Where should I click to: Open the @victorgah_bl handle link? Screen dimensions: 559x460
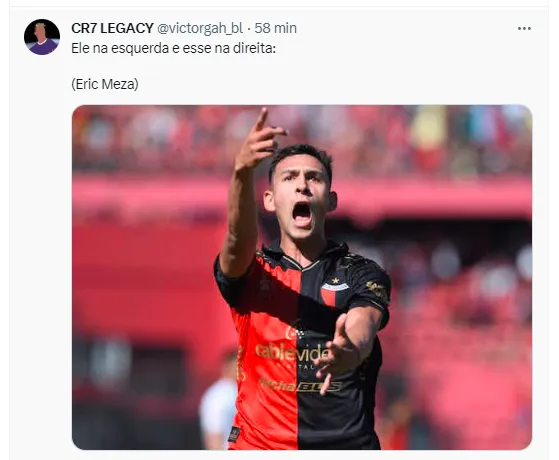point(200,28)
